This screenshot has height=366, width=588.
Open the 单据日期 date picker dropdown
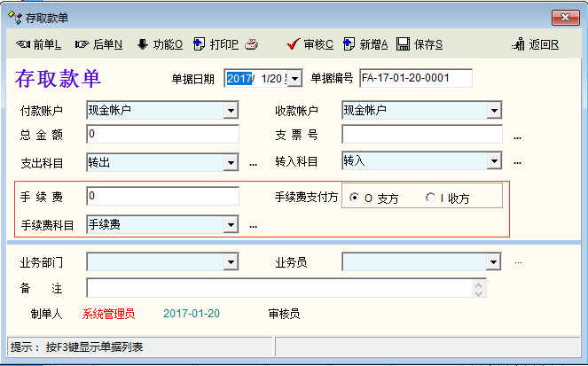pyautogui.click(x=294, y=79)
